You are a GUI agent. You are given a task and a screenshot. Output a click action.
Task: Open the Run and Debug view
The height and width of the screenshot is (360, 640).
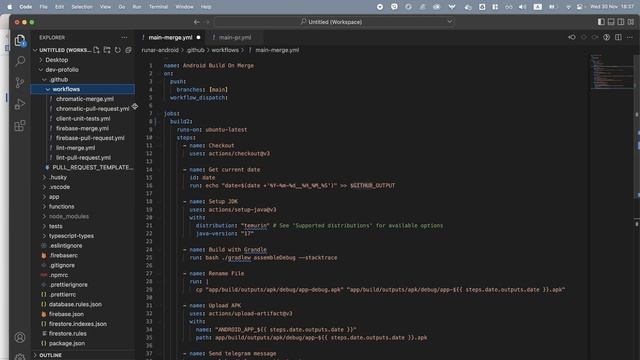tap(20, 104)
